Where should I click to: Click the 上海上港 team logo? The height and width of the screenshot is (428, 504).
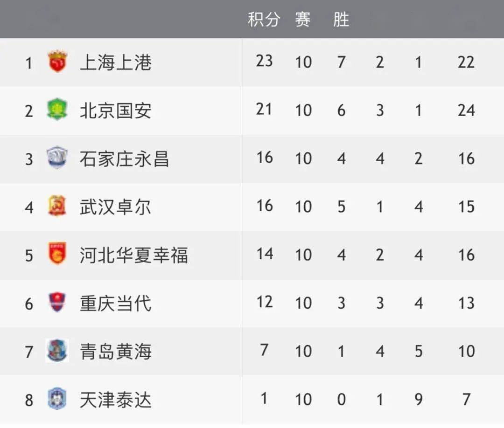(57, 62)
